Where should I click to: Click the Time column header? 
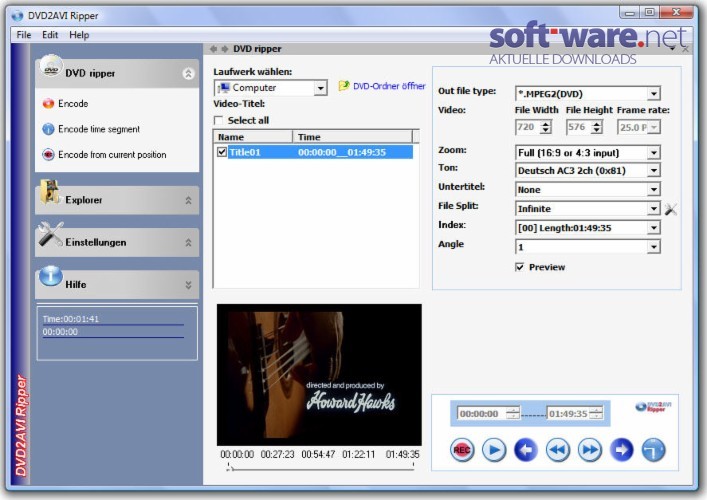coord(353,137)
